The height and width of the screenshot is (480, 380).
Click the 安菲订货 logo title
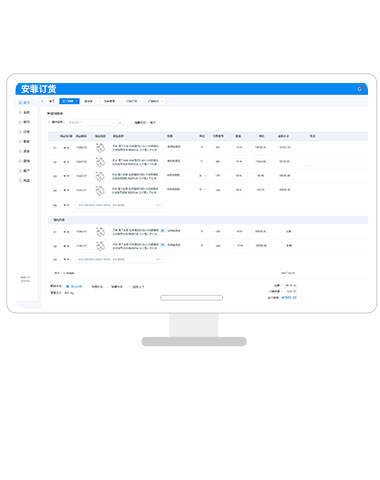point(38,89)
